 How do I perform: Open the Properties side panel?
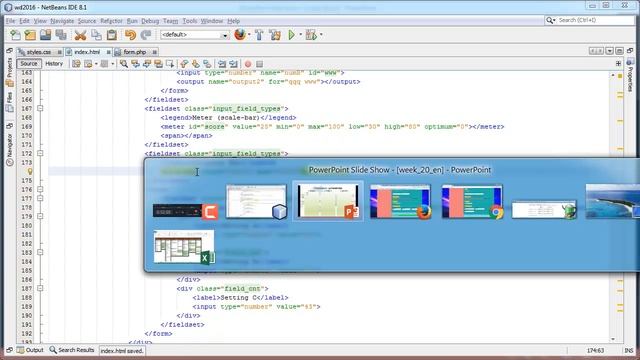click(631, 76)
